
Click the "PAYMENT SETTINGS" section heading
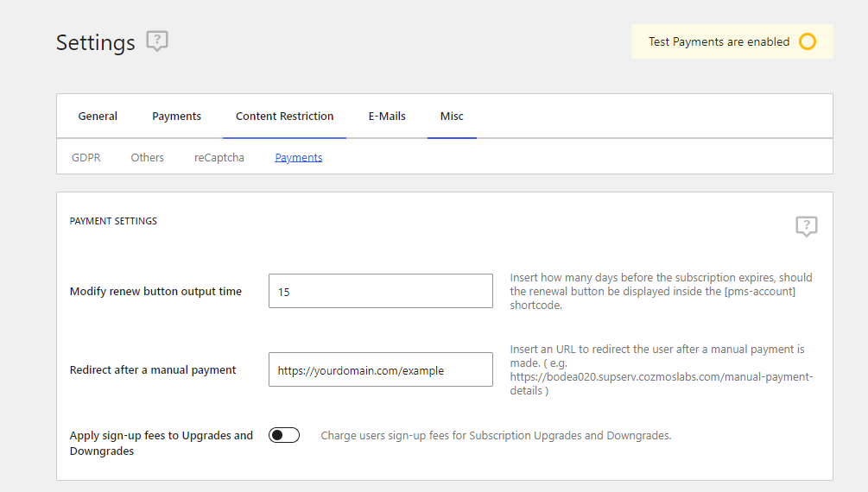(x=113, y=221)
